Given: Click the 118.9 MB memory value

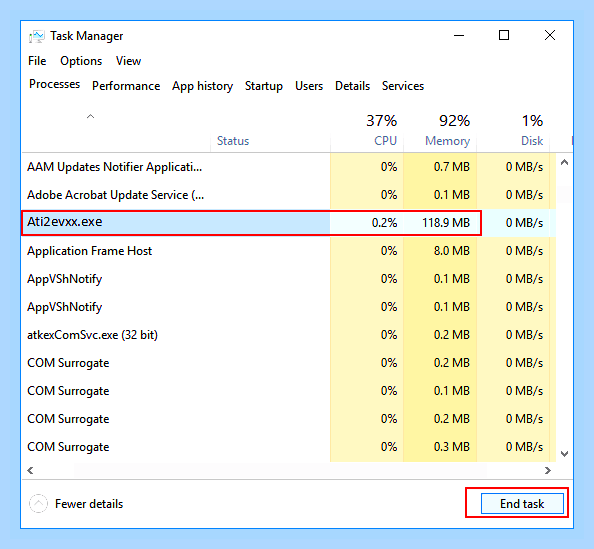Looking at the screenshot, I should pos(446,223).
